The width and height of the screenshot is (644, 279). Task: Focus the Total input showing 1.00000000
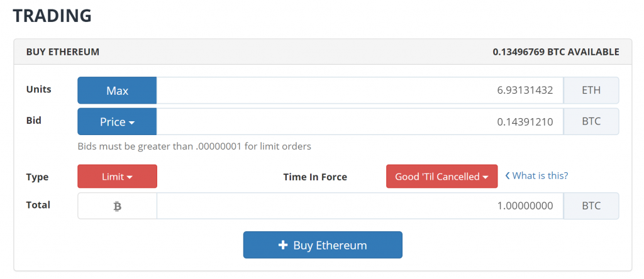click(360, 206)
